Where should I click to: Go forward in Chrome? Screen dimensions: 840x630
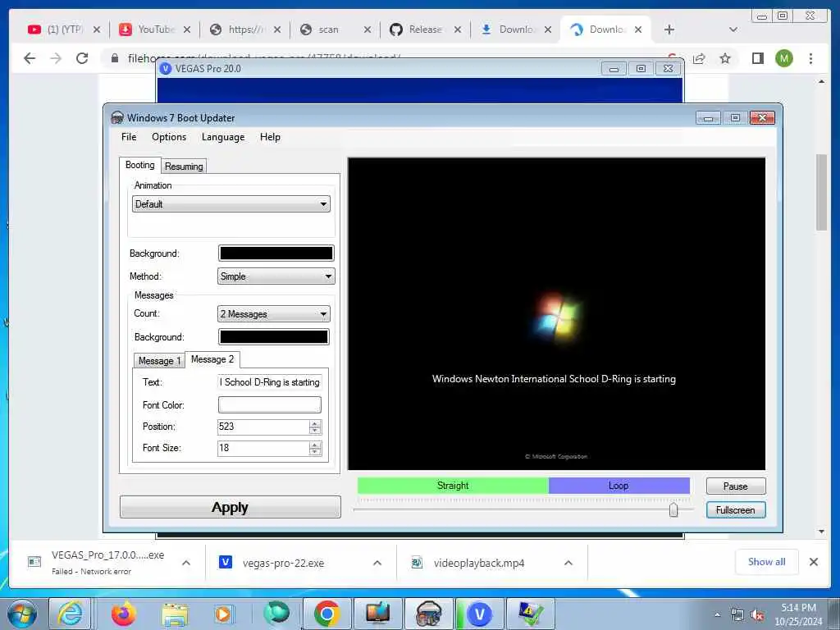[x=56, y=58]
